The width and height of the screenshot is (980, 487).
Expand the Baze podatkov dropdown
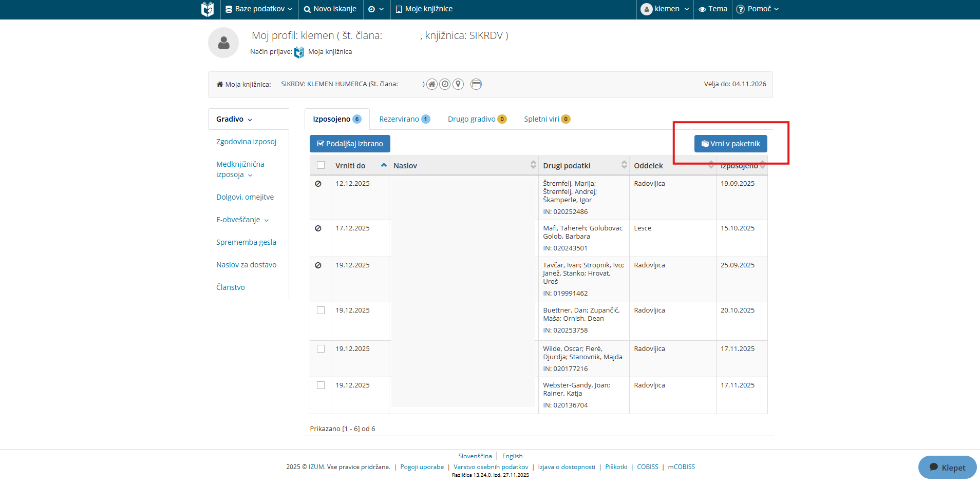coord(259,9)
